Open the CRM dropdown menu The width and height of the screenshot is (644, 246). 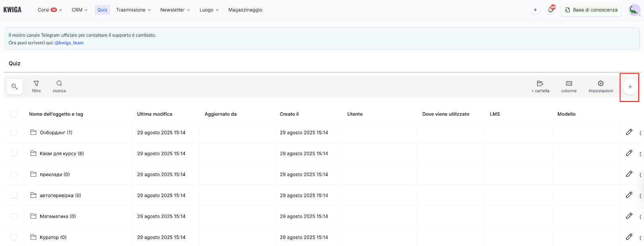[x=79, y=10]
